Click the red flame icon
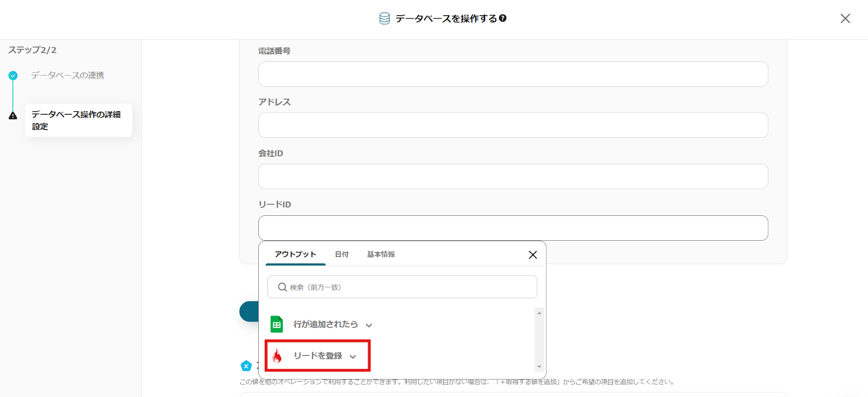 [x=277, y=356]
